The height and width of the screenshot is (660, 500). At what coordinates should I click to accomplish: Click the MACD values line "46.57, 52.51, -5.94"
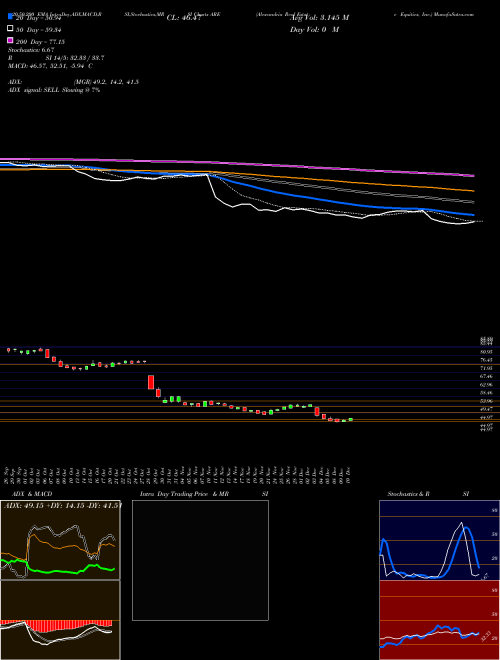click(51, 66)
